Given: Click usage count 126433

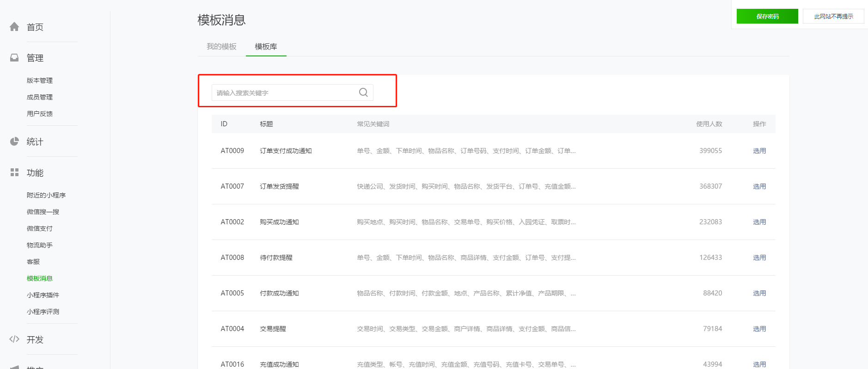Looking at the screenshot, I should point(710,258).
